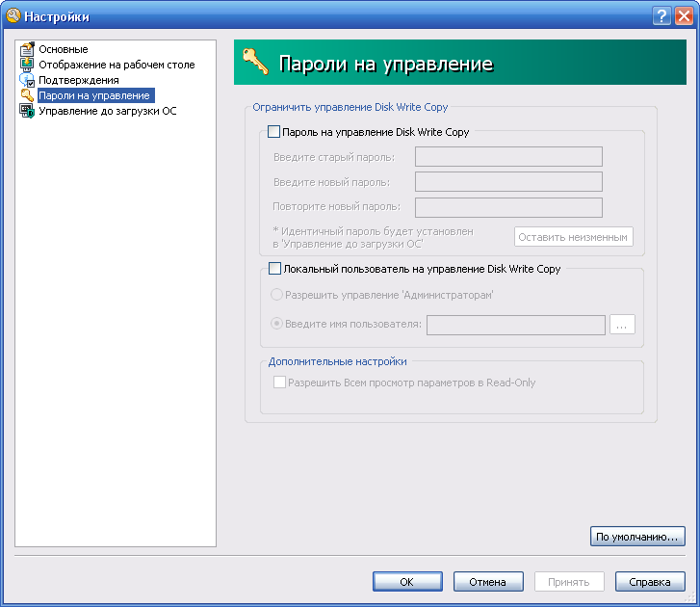Click the Введите новый пароль field
Viewport: 700px width, 607px height.
[508, 182]
